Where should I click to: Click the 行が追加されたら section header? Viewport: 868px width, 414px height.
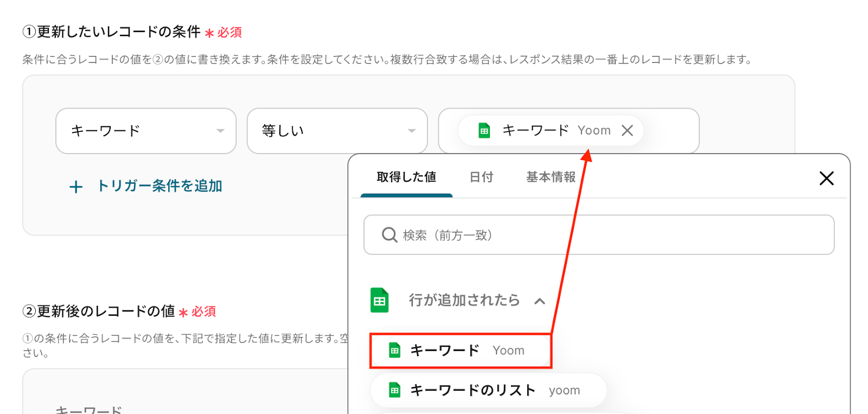(464, 300)
